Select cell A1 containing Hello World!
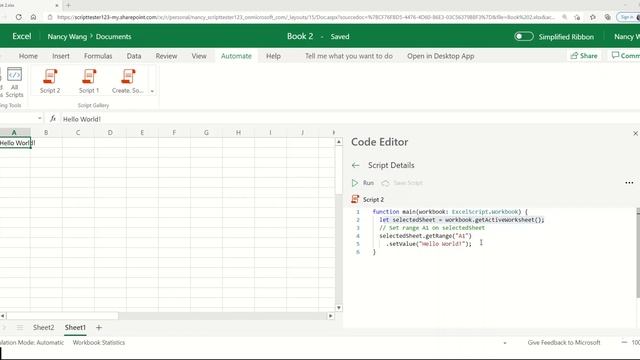 point(15,143)
